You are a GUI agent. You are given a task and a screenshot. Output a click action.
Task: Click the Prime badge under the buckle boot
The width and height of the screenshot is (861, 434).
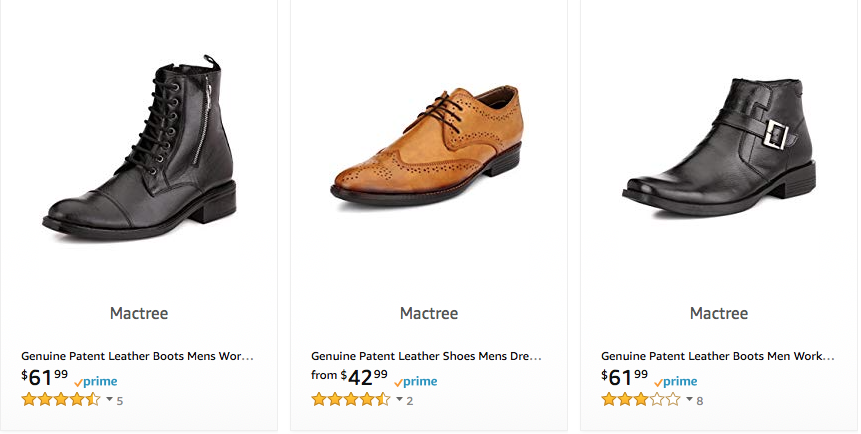tap(676, 381)
